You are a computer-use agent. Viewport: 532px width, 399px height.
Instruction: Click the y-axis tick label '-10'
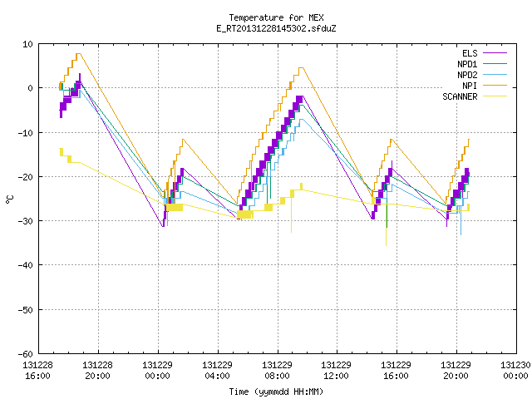[26, 133]
